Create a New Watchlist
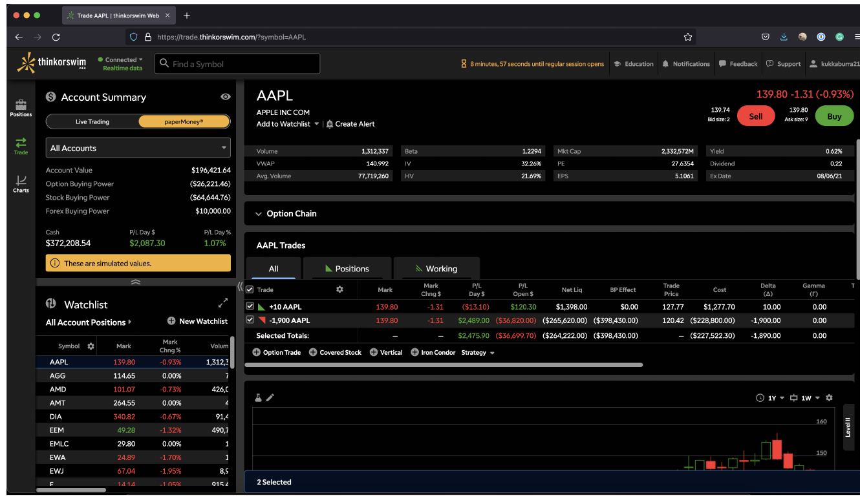This screenshot has width=860, height=504. click(x=197, y=321)
